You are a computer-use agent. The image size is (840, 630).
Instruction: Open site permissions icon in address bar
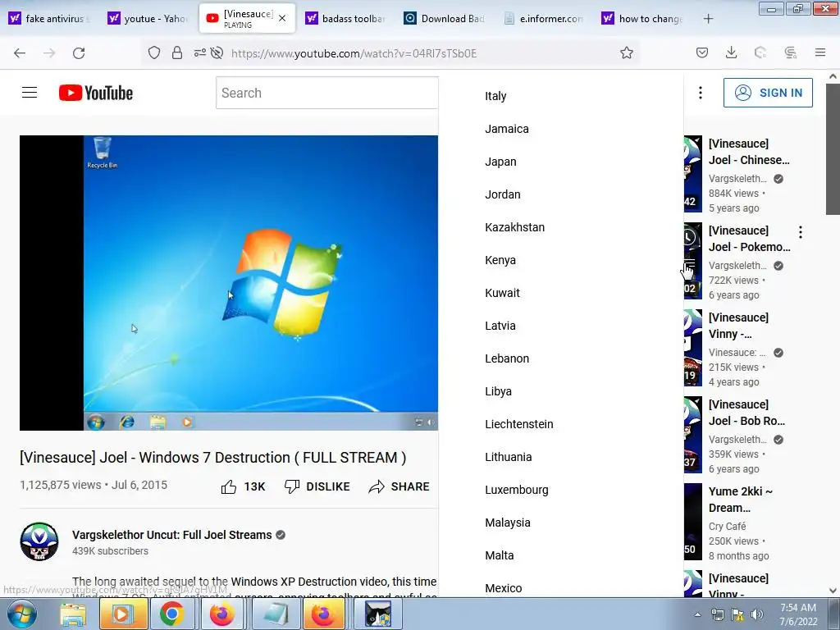click(200, 53)
